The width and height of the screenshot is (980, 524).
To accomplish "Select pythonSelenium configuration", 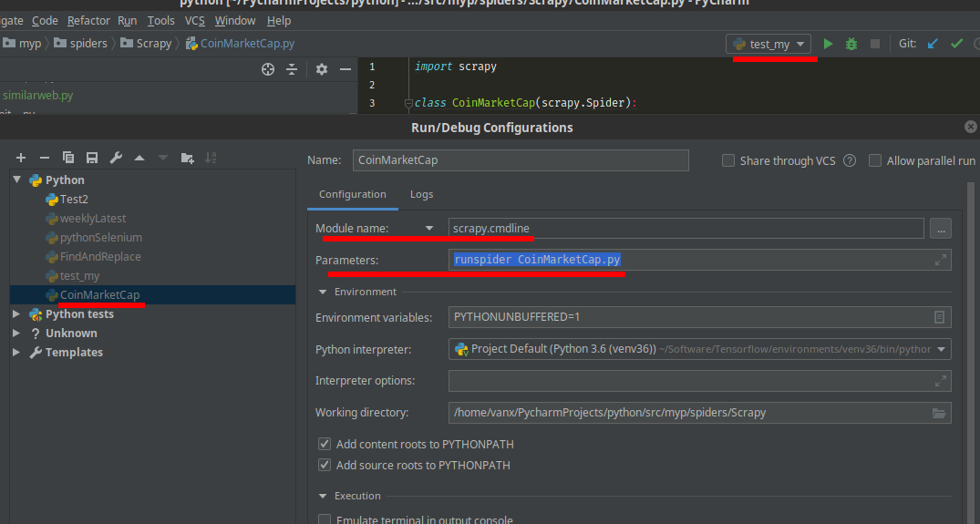I will click(100, 237).
